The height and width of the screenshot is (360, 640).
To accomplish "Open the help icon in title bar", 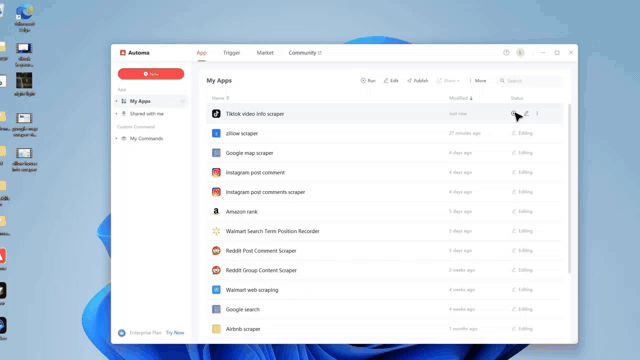I will pyautogui.click(x=506, y=53).
